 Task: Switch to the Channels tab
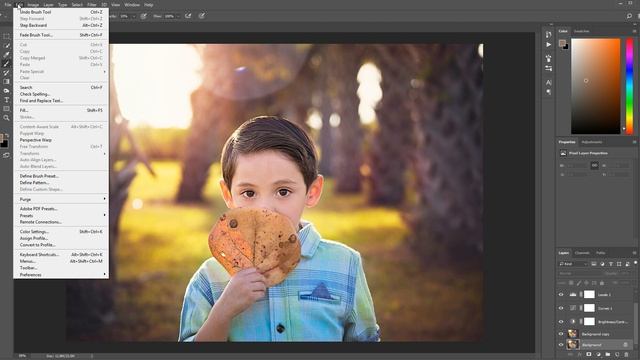coord(582,253)
